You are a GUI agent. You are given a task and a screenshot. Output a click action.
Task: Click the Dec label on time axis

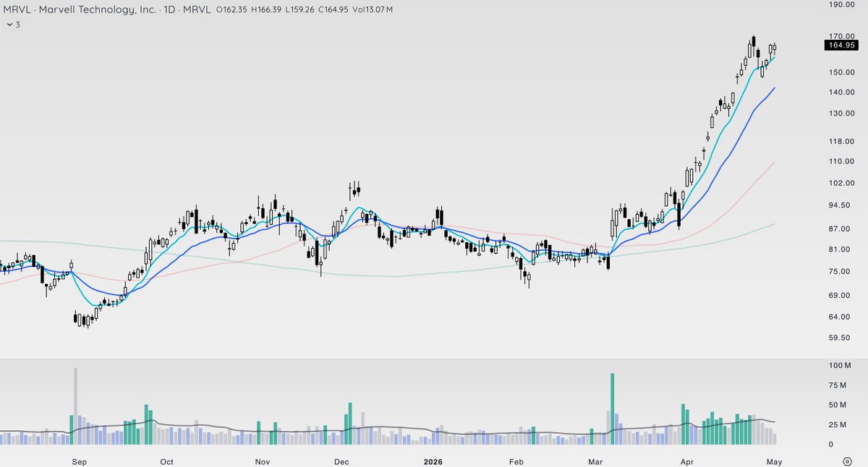tap(341, 461)
